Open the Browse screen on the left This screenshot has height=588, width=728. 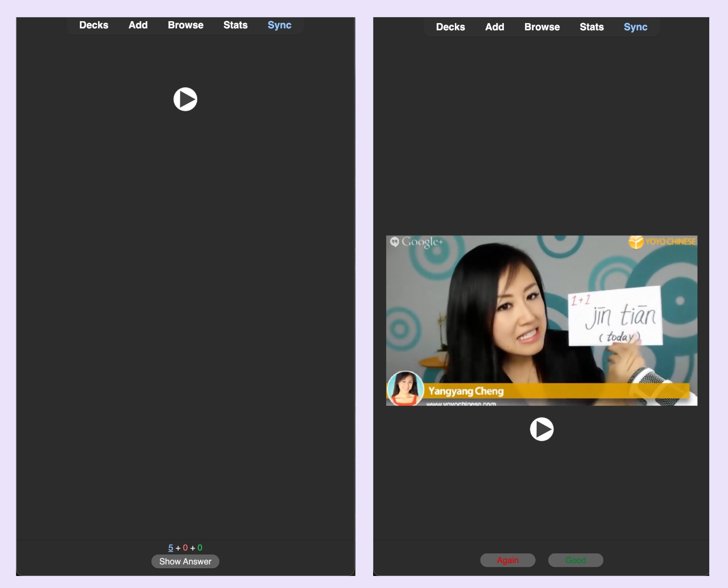tap(186, 25)
